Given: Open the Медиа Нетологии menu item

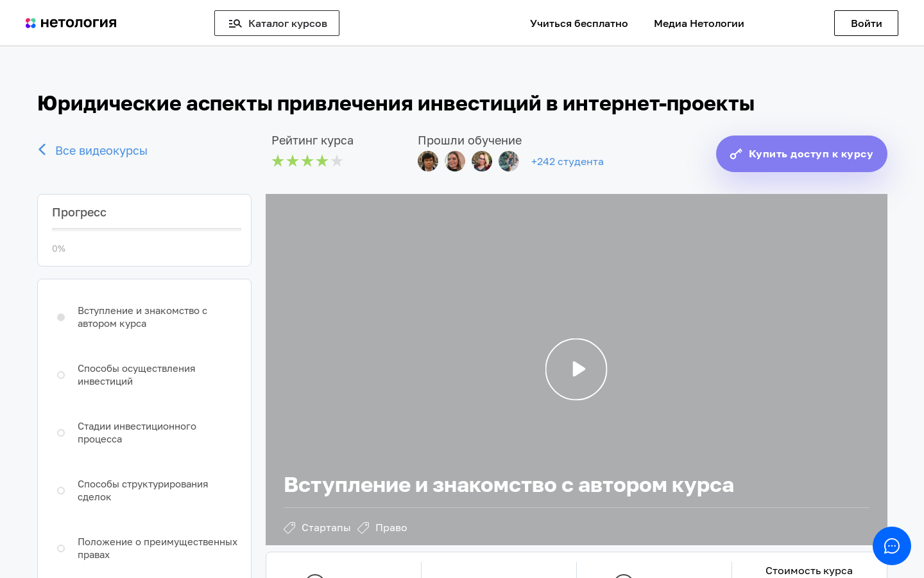Looking at the screenshot, I should tap(699, 23).
